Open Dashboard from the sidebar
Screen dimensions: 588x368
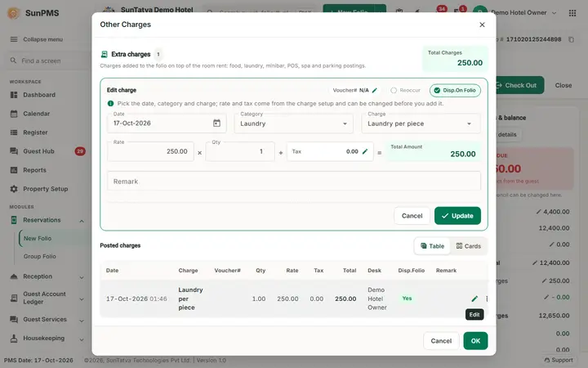39,95
